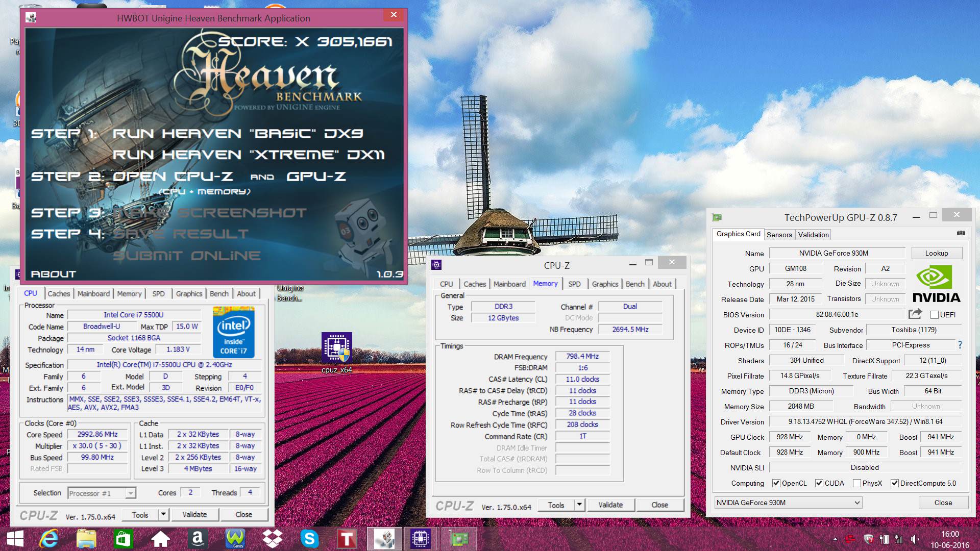Open McAfee shield tray icon
The image size is (980, 551).
[x=868, y=539]
